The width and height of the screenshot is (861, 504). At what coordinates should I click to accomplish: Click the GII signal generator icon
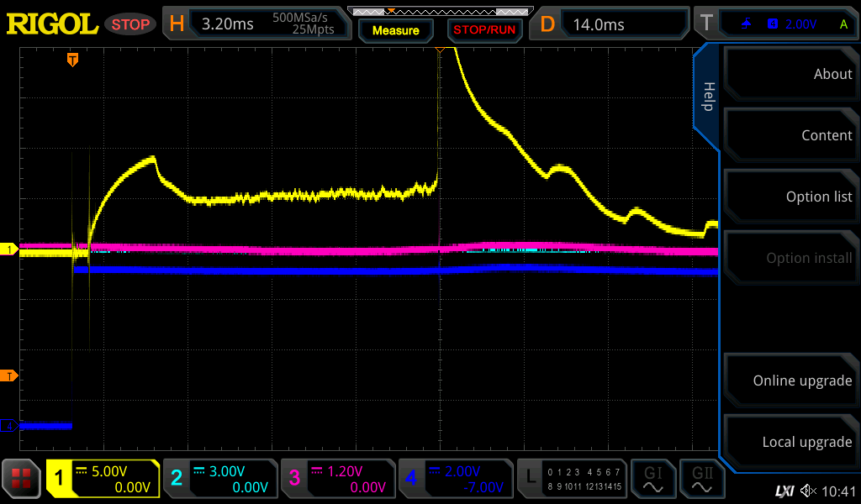click(x=703, y=479)
